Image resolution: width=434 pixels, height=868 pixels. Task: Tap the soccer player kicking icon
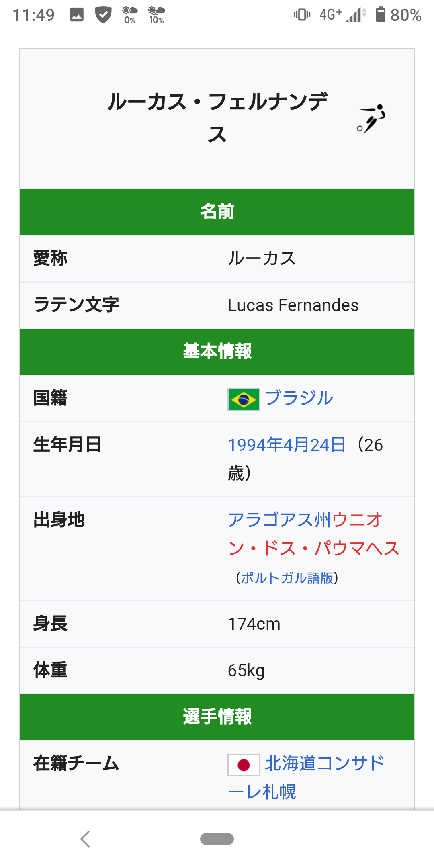coord(371,119)
